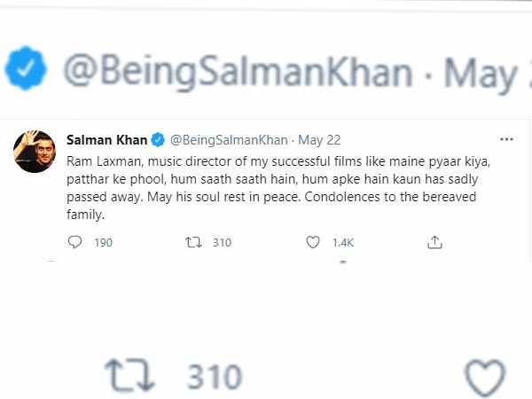Click the May 22 tweet date
Screen dimensions: 532x399
pyautogui.click(x=319, y=140)
